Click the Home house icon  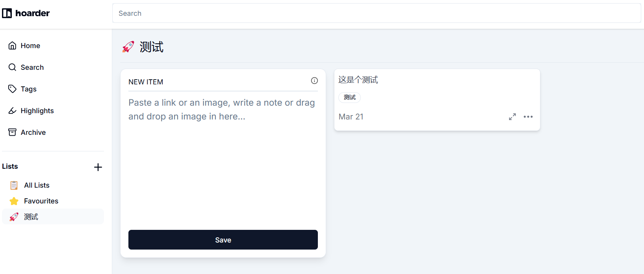pos(12,46)
